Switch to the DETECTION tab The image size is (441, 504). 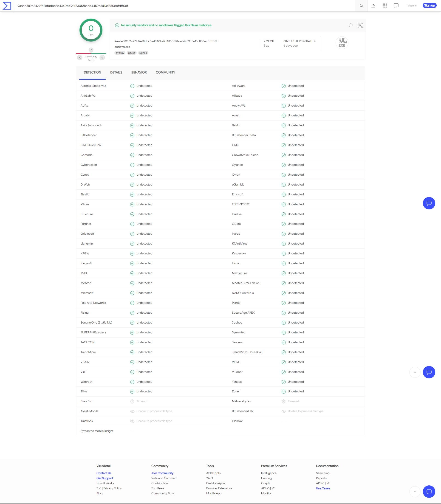92,72
